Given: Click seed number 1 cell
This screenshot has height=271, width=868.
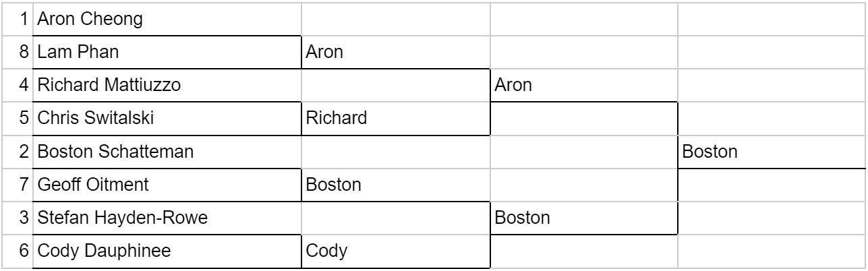Looking at the screenshot, I should [x=24, y=20].
